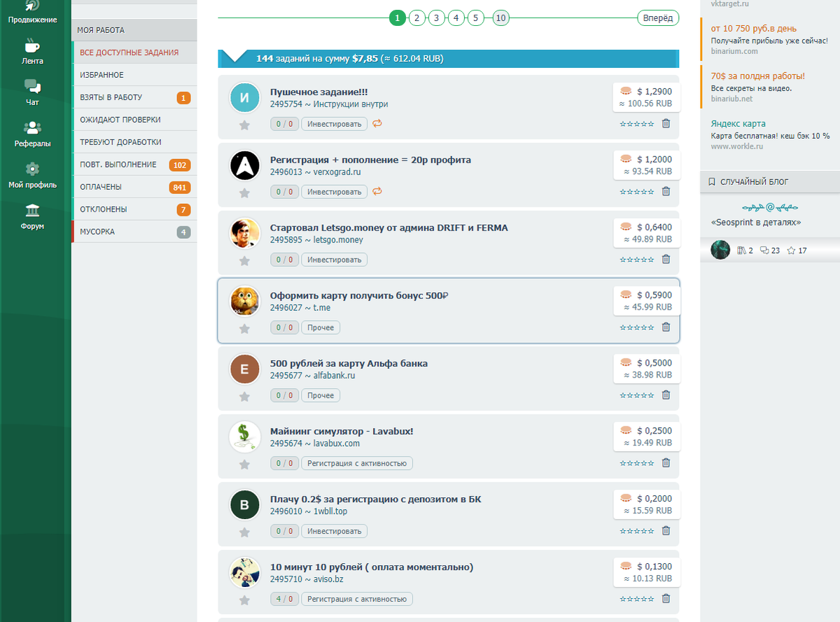Favorite the verxograd.ru task star

point(244,193)
